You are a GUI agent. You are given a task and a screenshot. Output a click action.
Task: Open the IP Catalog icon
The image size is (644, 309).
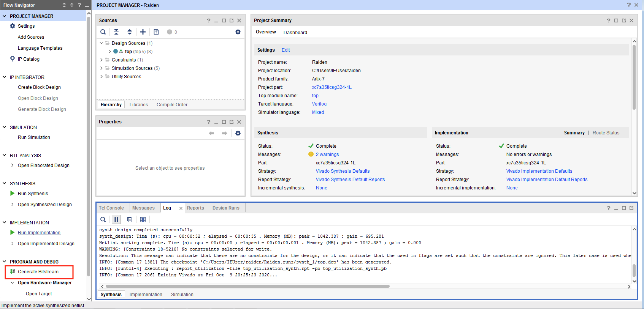[x=13, y=59]
